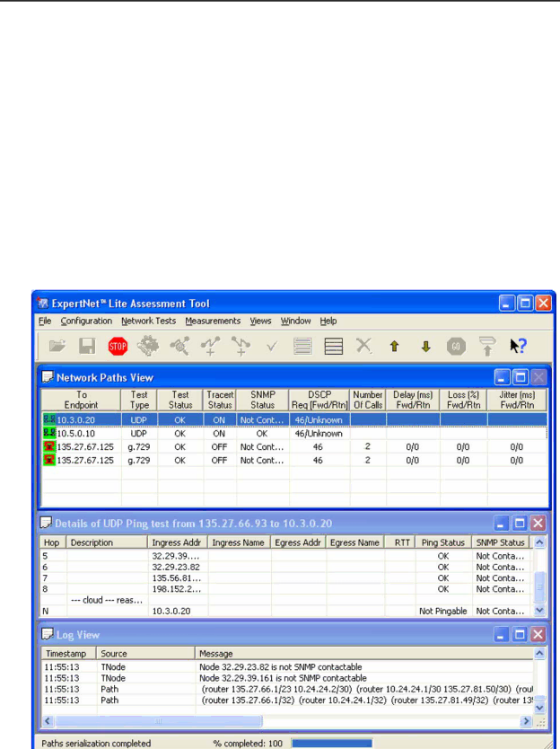Image resolution: width=560 pixels, height=749 pixels.
Task: Click the UDP Ping details title icon
Action: [x=46, y=523]
